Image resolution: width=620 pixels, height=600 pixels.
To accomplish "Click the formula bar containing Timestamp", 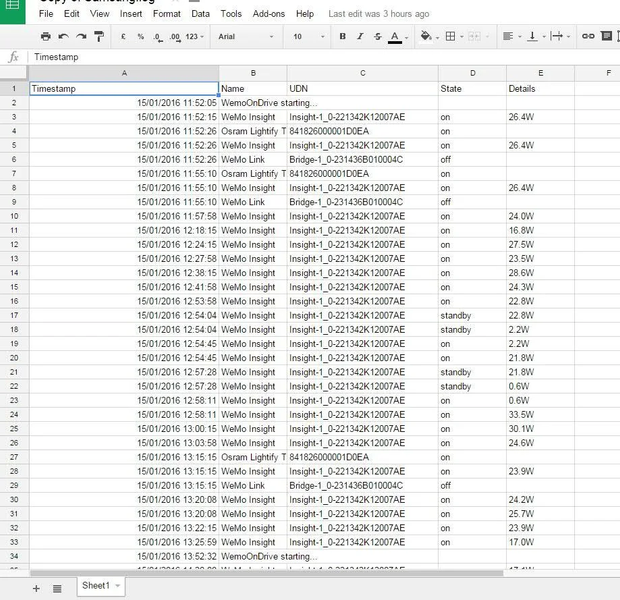I will [324, 57].
